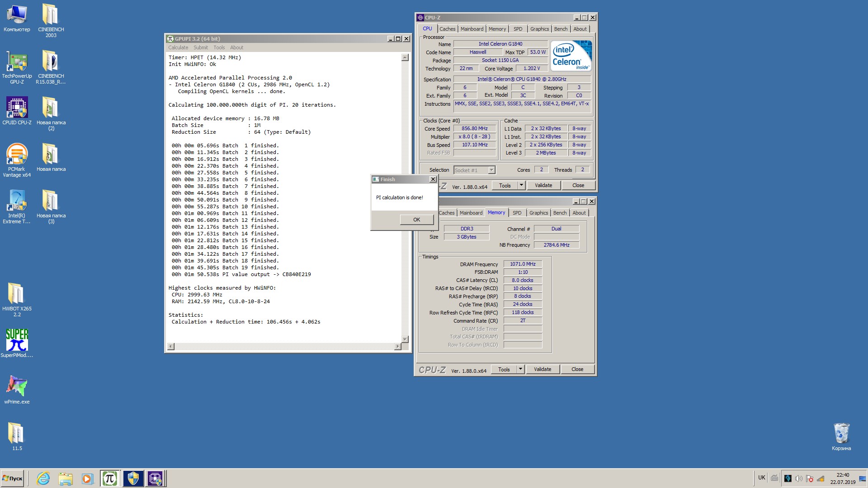Image resolution: width=868 pixels, height=488 pixels.
Task: Click the clock showing 22:40 in tray
Action: (843, 475)
